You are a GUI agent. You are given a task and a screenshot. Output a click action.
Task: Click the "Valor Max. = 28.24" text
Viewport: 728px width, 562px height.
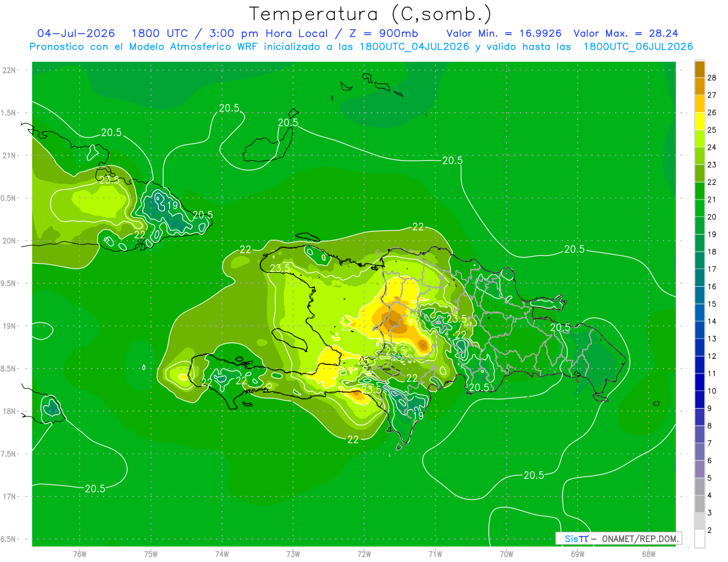pyautogui.click(x=626, y=33)
